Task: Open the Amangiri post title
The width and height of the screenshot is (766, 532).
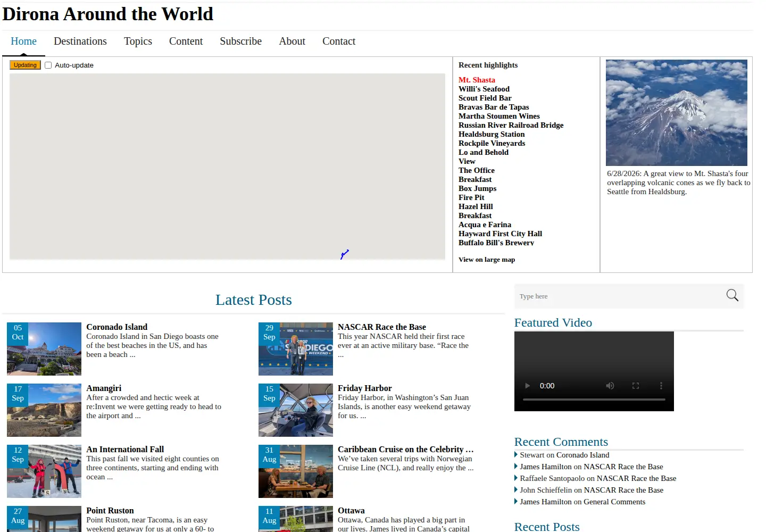Action: [x=104, y=388]
